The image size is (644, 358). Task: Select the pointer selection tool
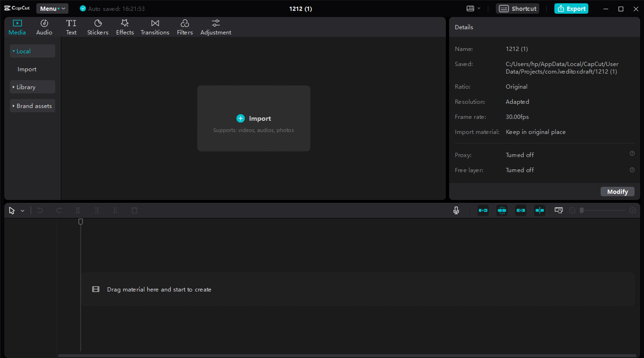coord(12,210)
